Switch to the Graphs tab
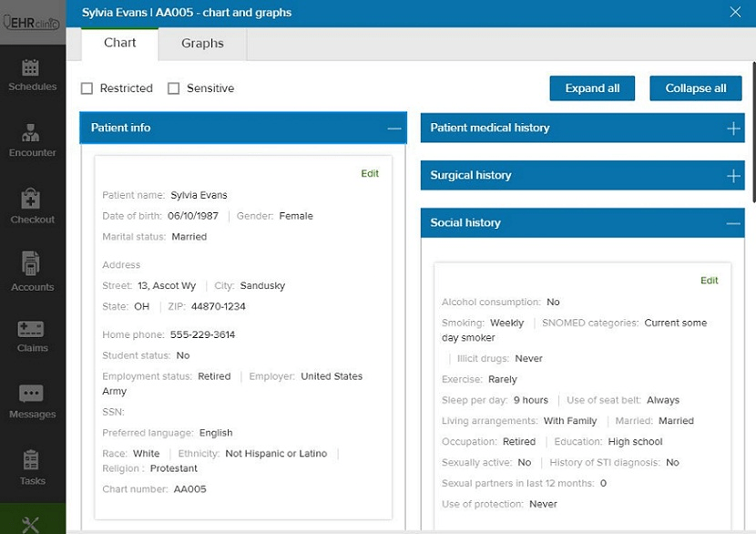This screenshot has height=534, width=756. pos(202,44)
